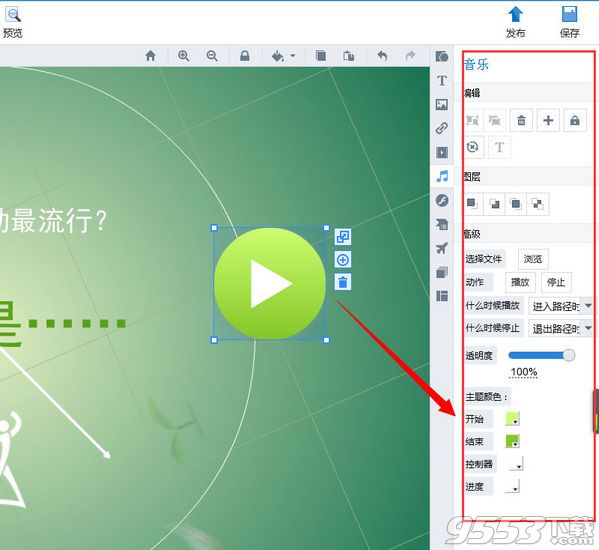Open the 什么时候播放 dropdown
Image resolution: width=599 pixels, height=550 pixels.
tap(561, 306)
